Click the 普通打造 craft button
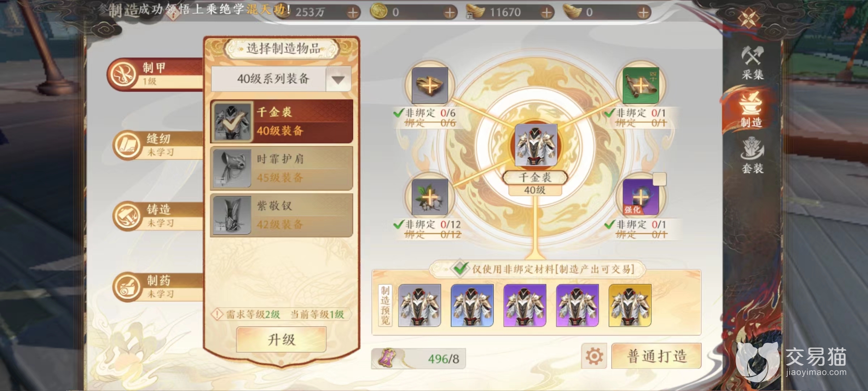 pos(656,356)
